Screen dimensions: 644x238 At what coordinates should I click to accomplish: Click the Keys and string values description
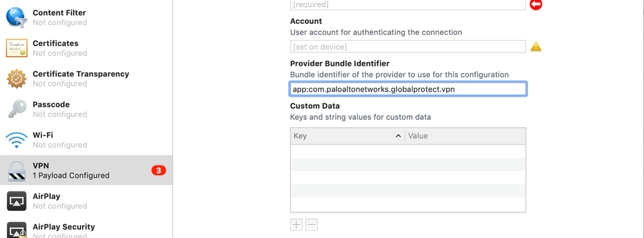360,117
